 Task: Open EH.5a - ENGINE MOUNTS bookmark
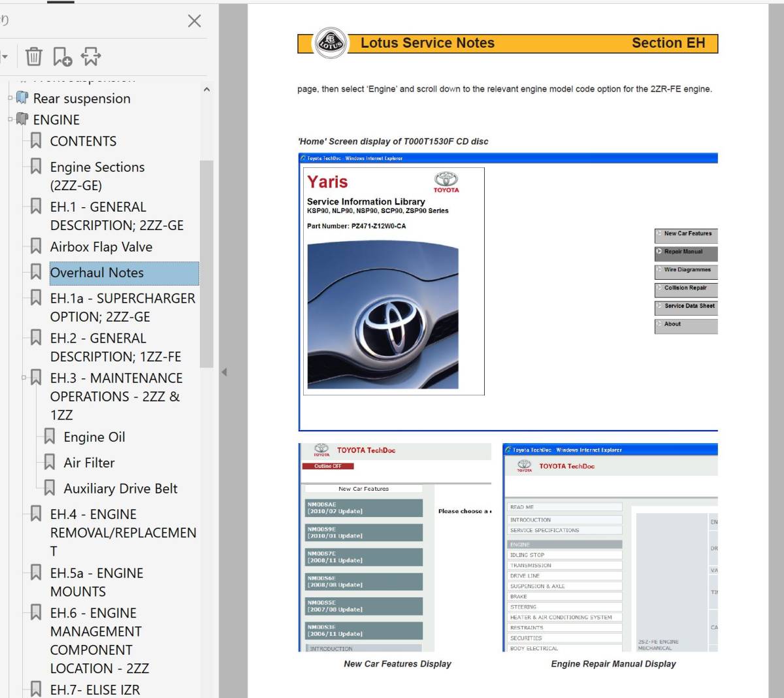pos(97,582)
